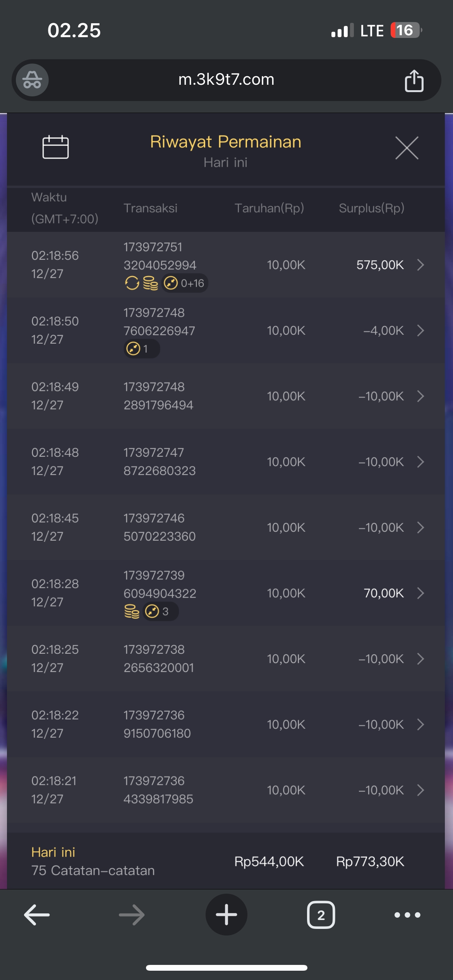Open the browser three-dot menu

click(x=407, y=915)
